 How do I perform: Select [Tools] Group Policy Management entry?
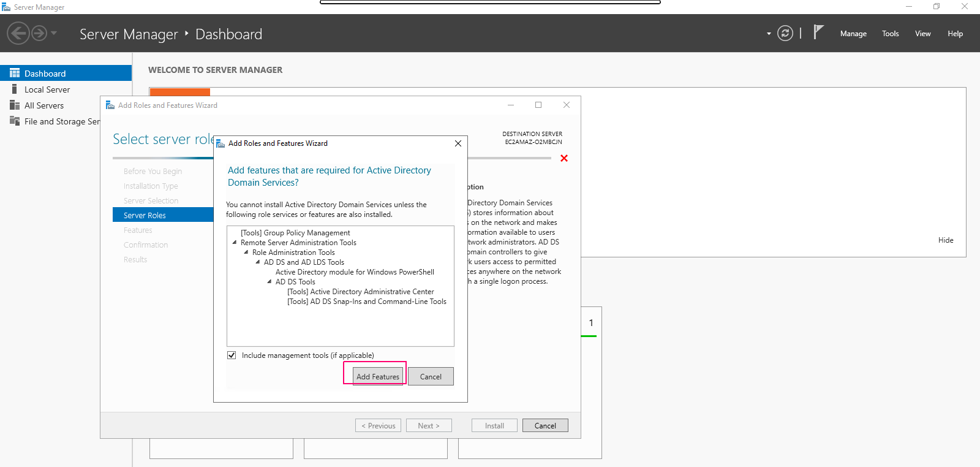point(295,233)
